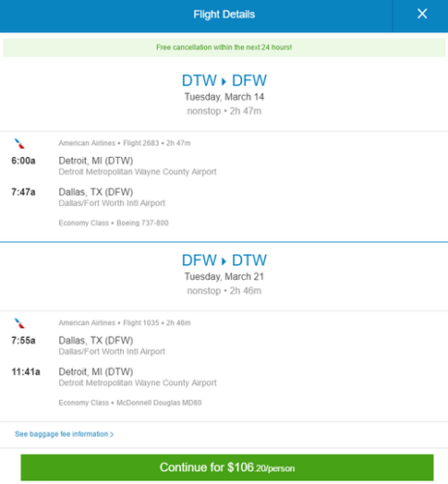
Task: Click American Airlines logo for Flight 2683
Action: click(x=19, y=143)
